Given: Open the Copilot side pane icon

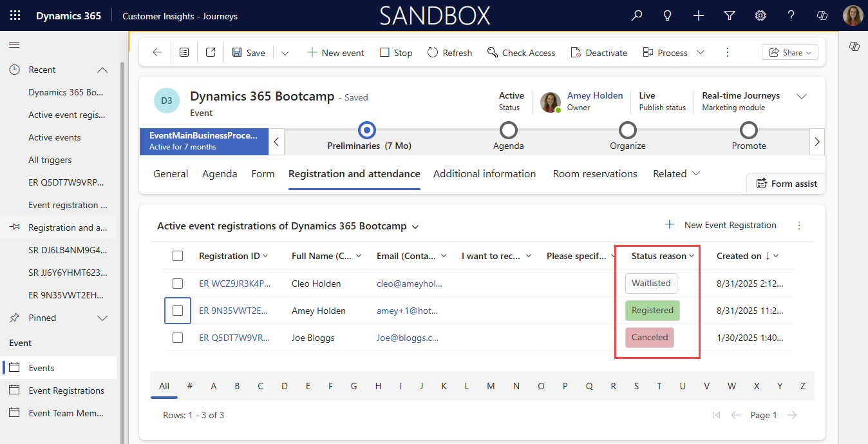Looking at the screenshot, I should 854,46.
